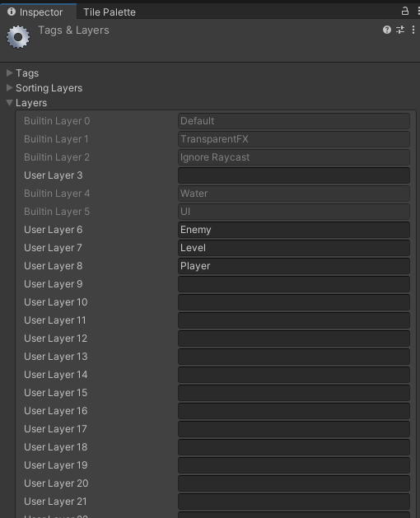Click the User Layer 14 name field

(294, 375)
